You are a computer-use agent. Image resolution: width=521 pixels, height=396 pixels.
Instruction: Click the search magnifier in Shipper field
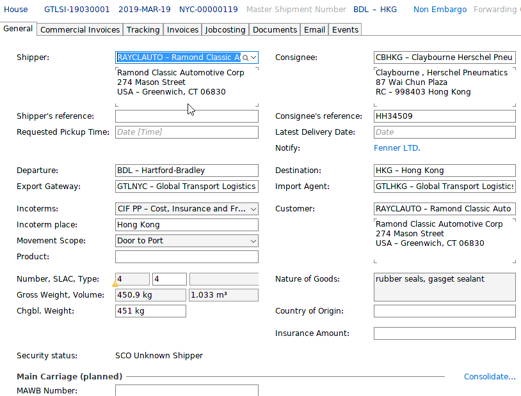click(x=245, y=58)
